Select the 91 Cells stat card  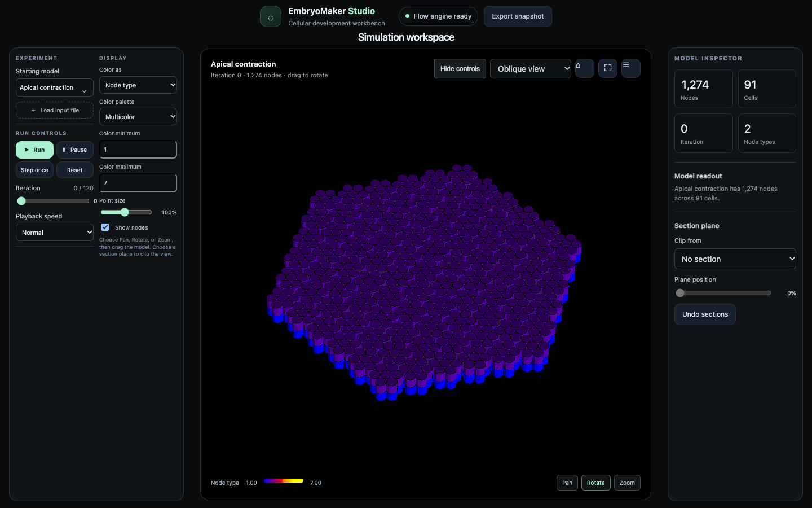click(x=767, y=89)
